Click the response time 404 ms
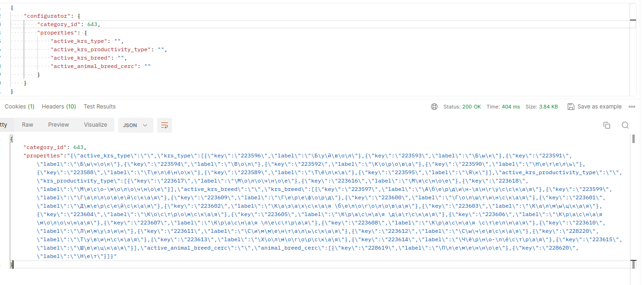The width and height of the screenshot is (644, 285). pyautogui.click(x=511, y=107)
